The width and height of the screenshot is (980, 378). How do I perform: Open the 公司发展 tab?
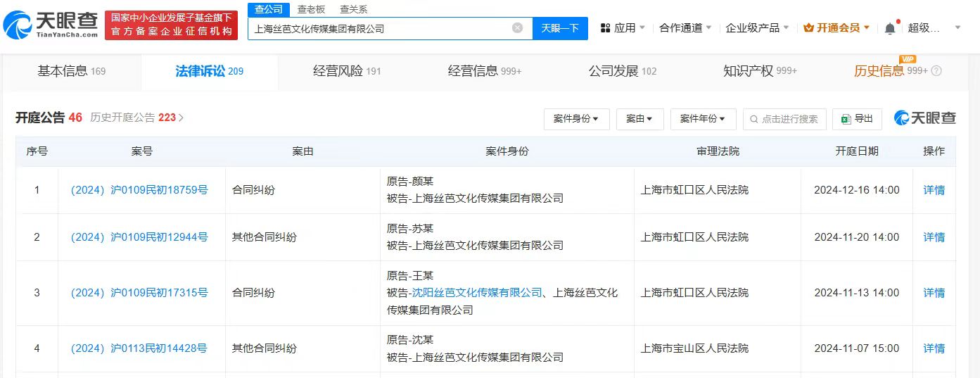(623, 71)
